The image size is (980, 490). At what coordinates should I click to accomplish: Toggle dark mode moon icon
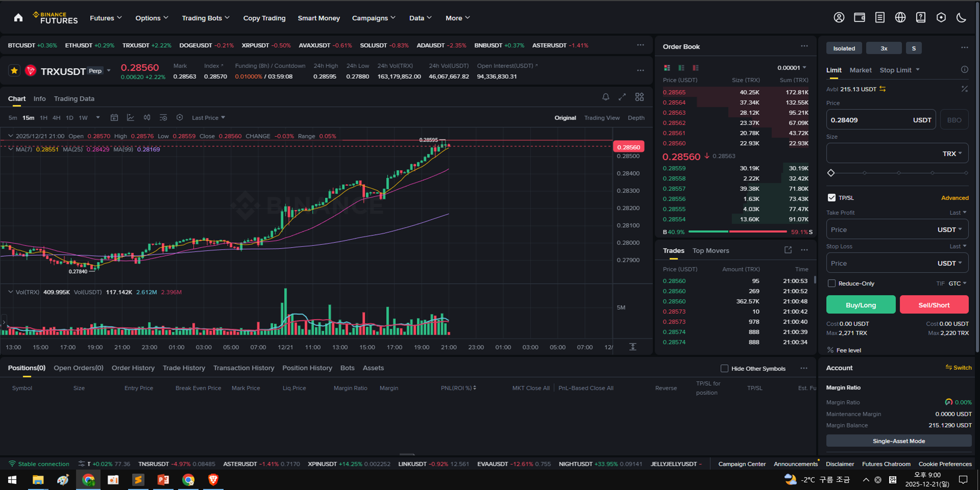tap(961, 18)
